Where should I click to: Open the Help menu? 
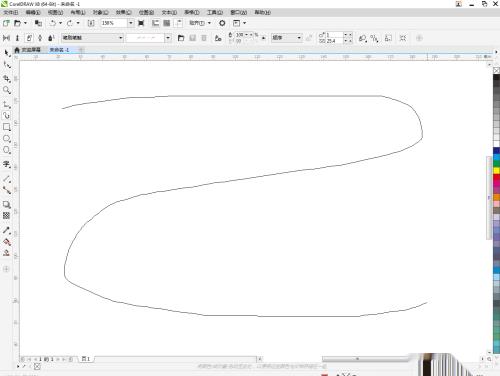pos(262,12)
